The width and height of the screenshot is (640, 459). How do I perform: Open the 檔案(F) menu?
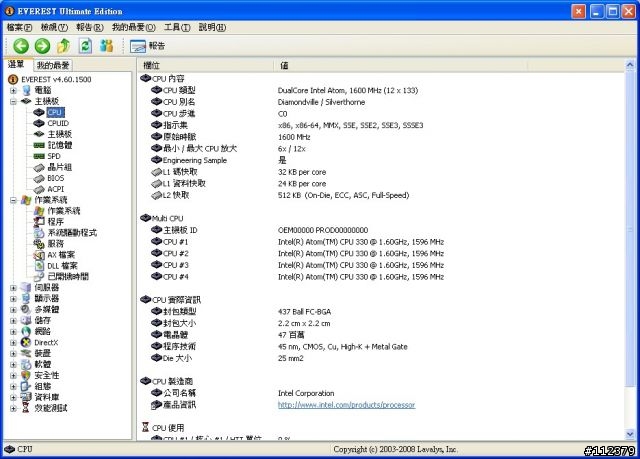[x=19, y=27]
